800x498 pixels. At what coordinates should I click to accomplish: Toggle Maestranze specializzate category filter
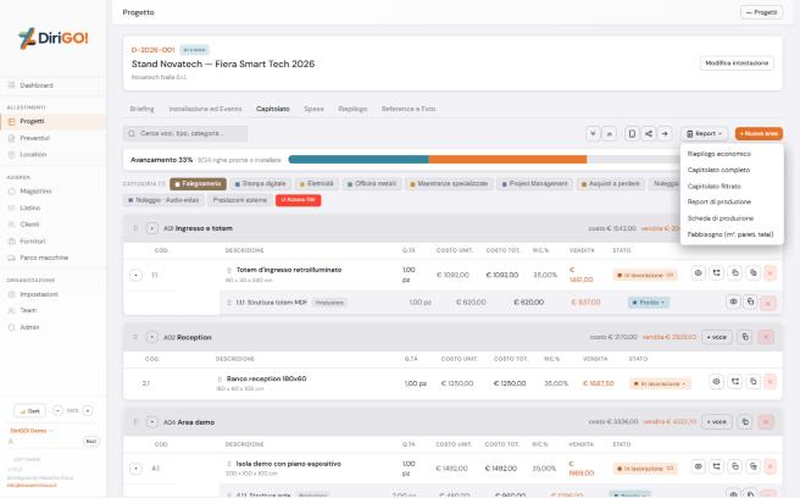pos(449,184)
